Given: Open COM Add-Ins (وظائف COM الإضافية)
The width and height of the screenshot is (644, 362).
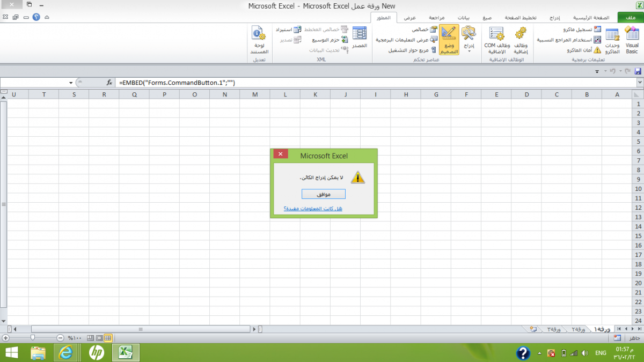Looking at the screenshot, I should tap(497, 40).
